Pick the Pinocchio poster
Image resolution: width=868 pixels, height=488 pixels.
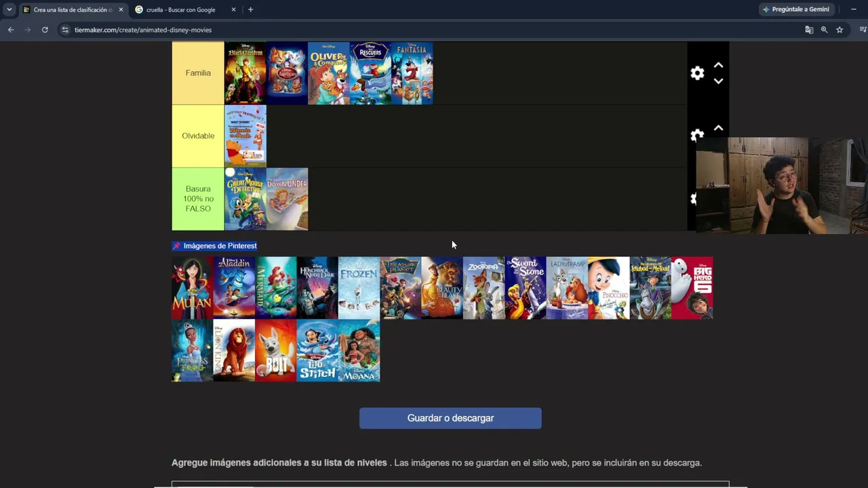click(608, 287)
